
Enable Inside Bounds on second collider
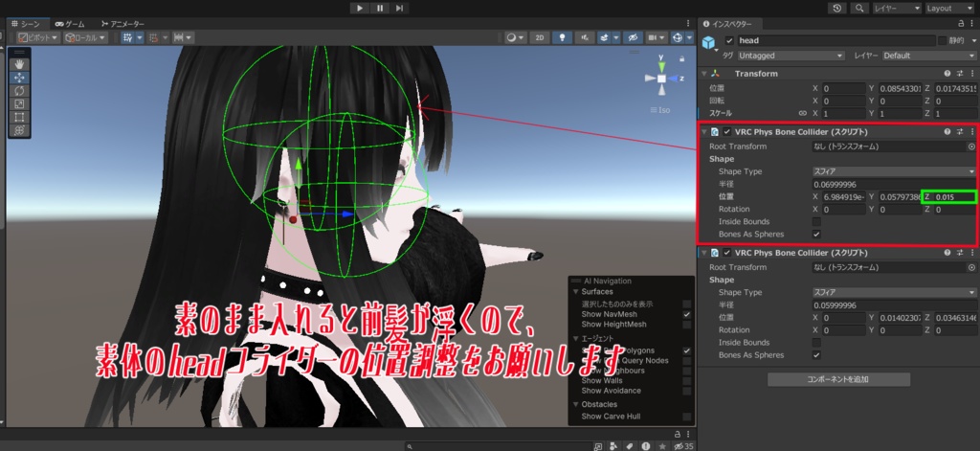816,342
